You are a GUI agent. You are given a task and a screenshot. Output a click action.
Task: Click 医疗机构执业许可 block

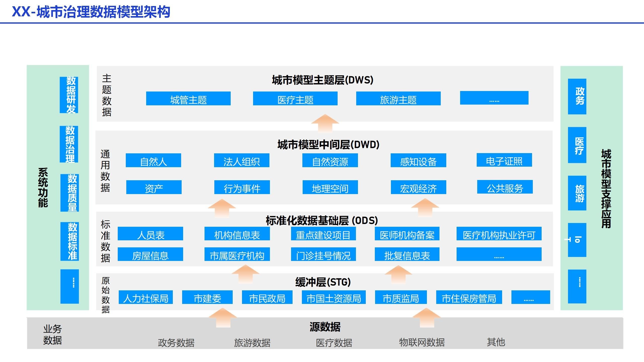(x=499, y=234)
